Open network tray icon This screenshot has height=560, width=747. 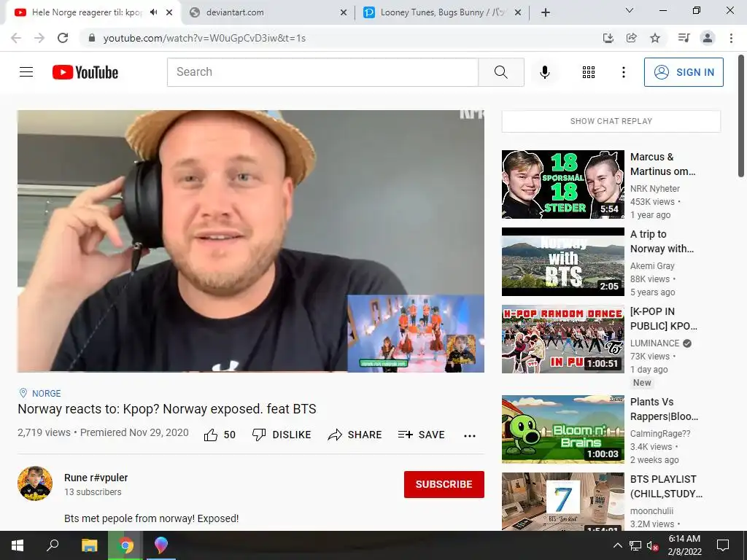[635, 545]
